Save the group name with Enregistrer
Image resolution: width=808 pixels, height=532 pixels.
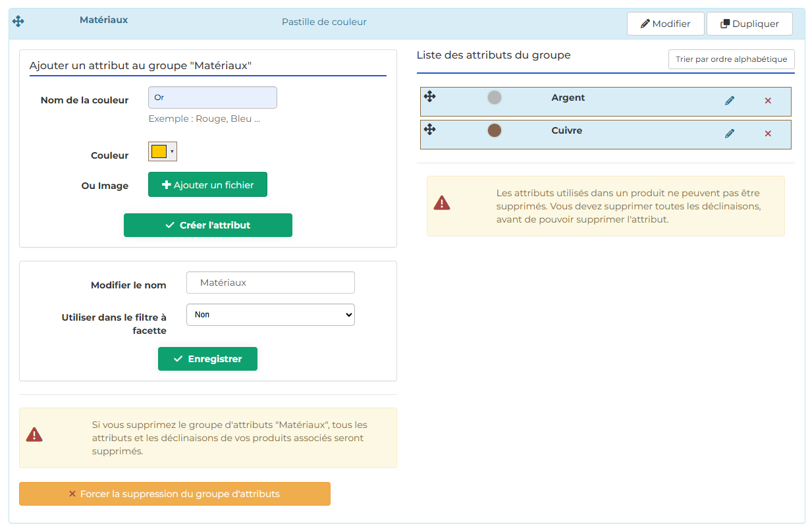pos(207,359)
